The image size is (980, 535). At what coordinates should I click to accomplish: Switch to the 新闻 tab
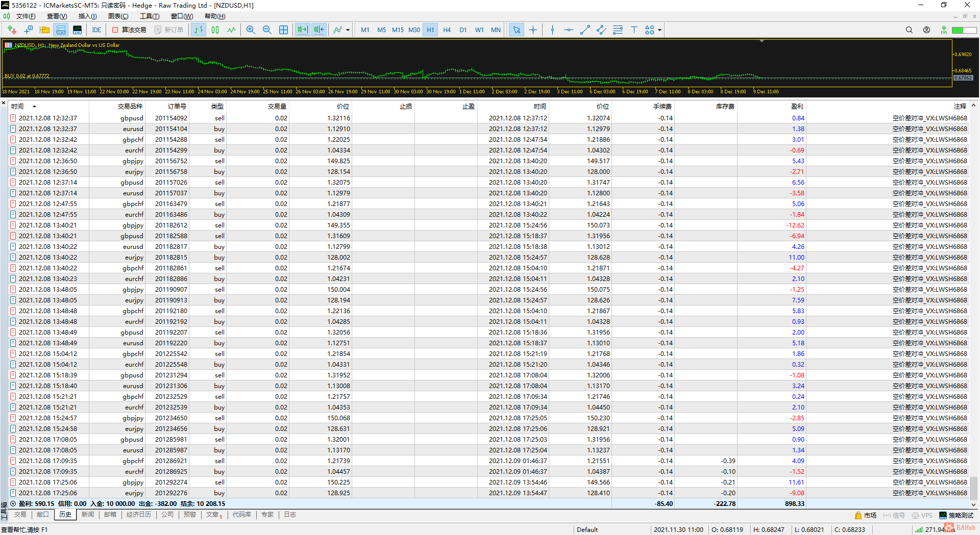click(88, 515)
